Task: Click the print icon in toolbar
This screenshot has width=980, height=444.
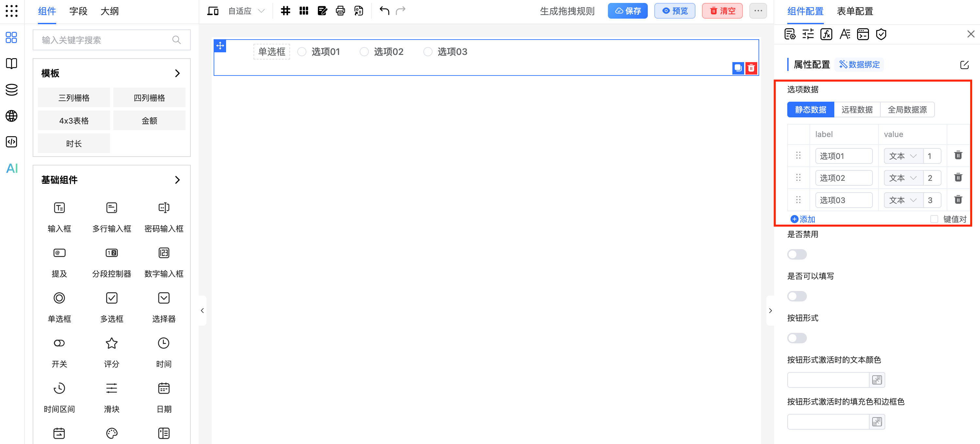Action: point(340,11)
